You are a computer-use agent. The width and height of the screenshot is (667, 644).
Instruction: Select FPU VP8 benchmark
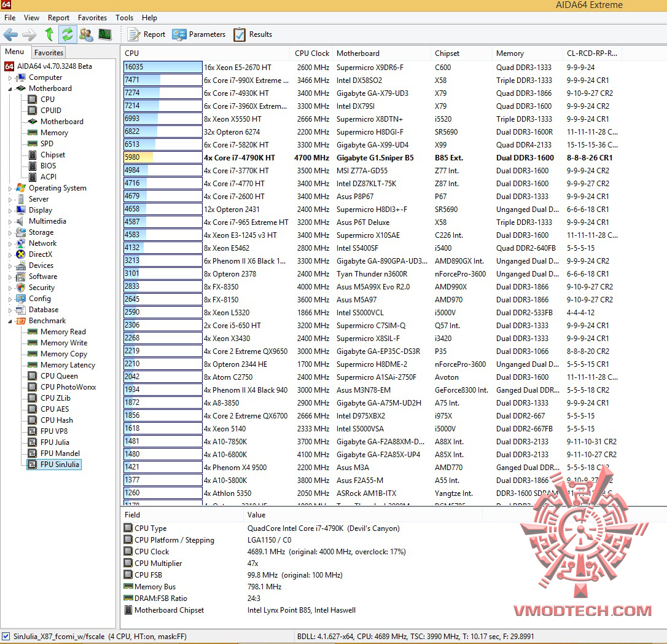pos(53,431)
